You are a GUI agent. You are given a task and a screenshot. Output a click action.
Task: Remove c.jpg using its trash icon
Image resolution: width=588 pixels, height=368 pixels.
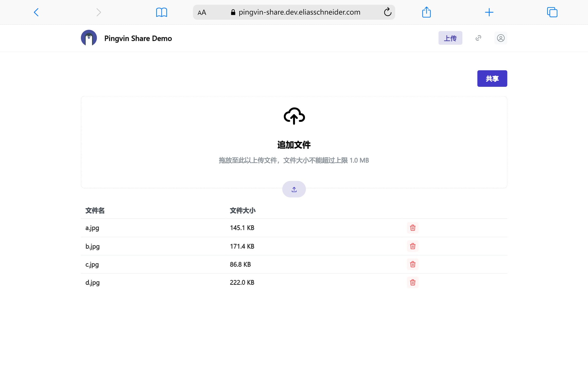pyautogui.click(x=412, y=264)
